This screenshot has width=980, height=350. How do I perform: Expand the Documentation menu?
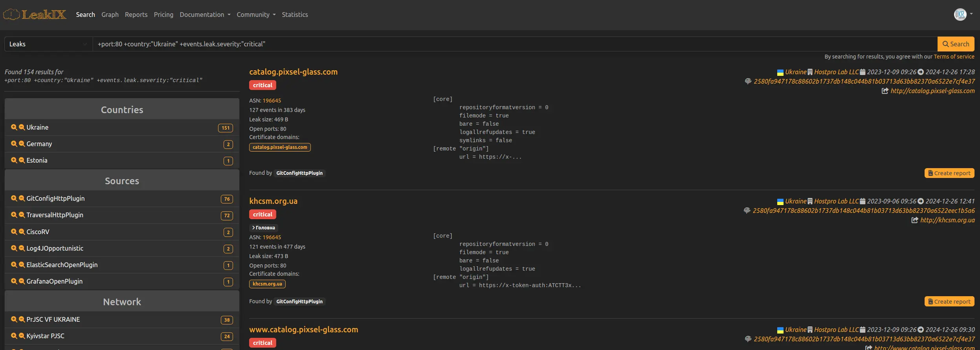click(x=205, y=15)
